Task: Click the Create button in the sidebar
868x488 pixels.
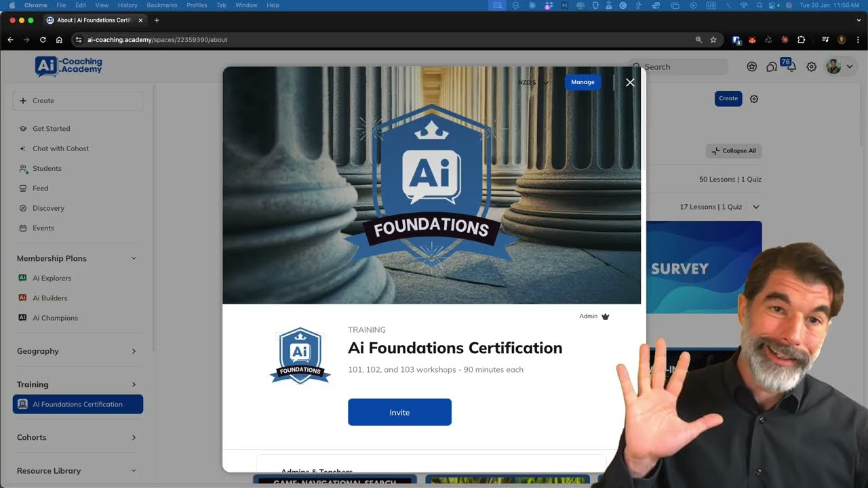Action: (77, 100)
